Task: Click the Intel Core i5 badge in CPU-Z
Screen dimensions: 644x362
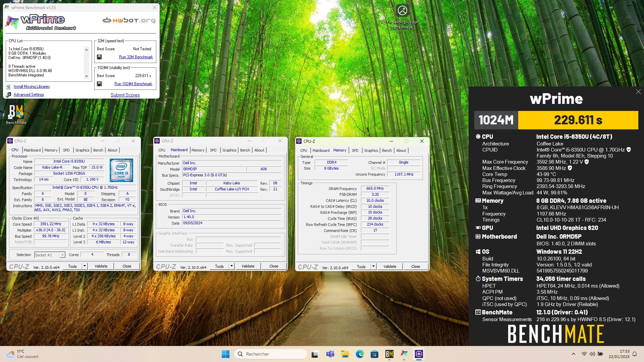Action: click(x=121, y=170)
